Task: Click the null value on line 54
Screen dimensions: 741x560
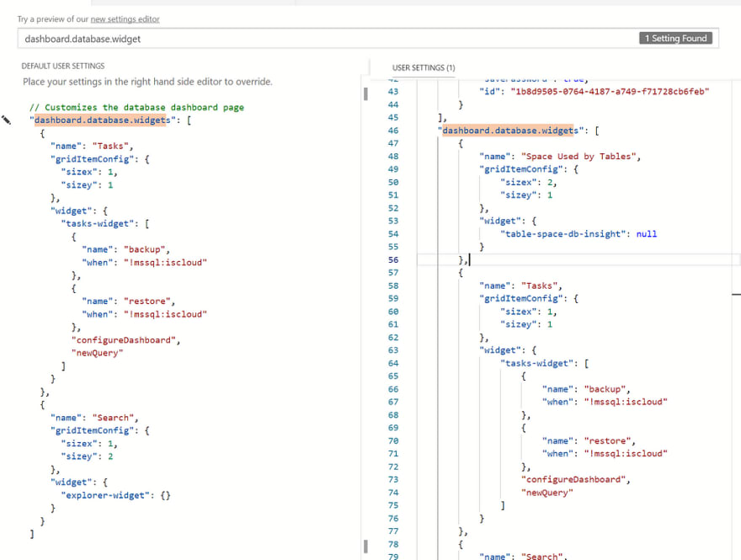Action: point(647,234)
